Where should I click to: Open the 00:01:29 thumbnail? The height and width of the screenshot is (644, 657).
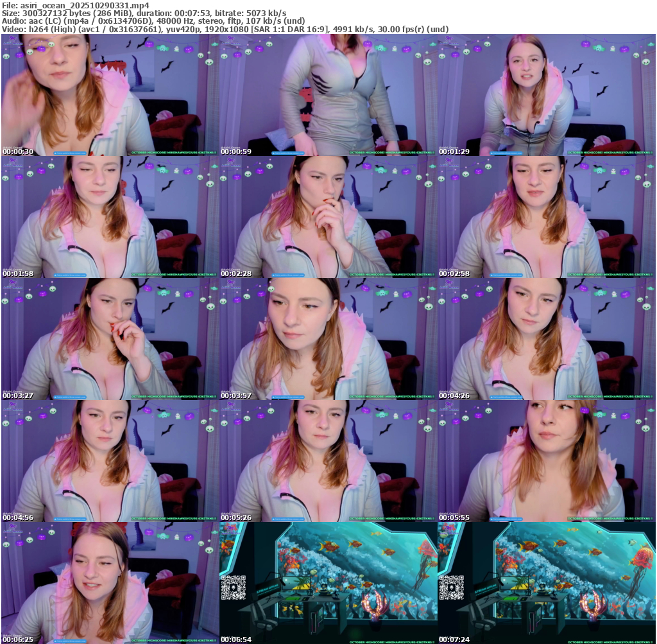pos(546,95)
